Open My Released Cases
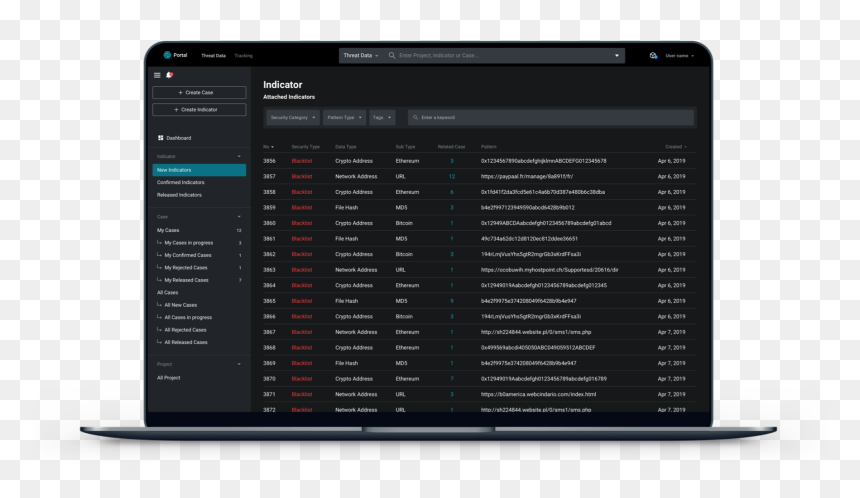 point(186,280)
